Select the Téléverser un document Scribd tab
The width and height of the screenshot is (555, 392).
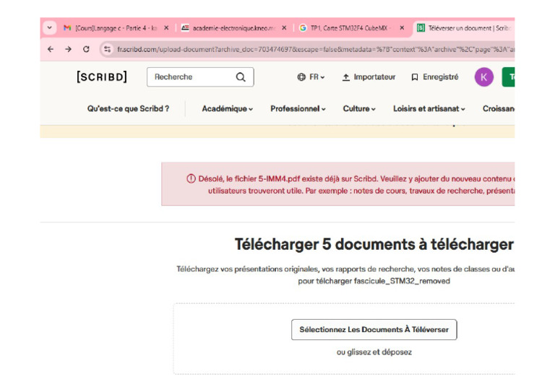(x=465, y=28)
